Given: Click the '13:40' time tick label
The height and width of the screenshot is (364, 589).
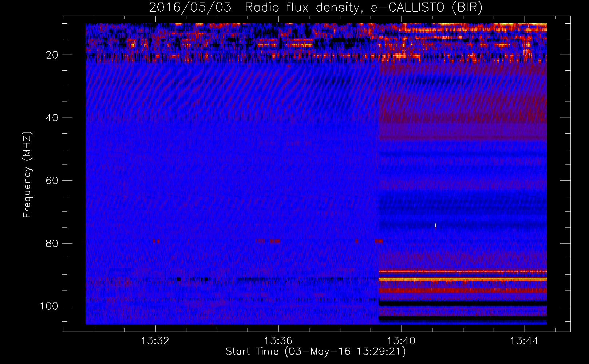Looking at the screenshot, I should tap(402, 341).
